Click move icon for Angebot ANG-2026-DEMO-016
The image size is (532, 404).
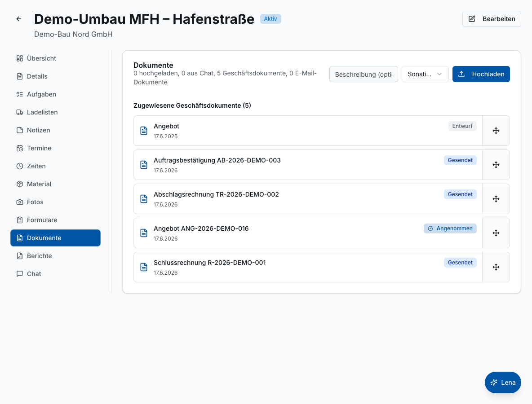[x=496, y=233]
